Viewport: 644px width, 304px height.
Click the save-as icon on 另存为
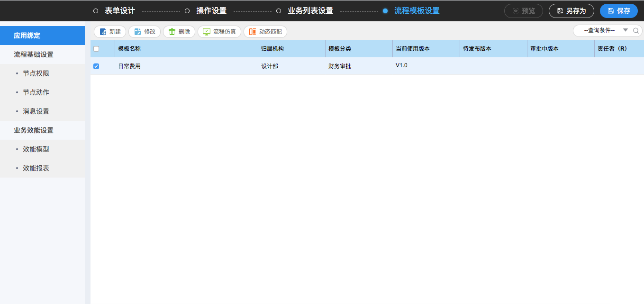click(x=560, y=11)
